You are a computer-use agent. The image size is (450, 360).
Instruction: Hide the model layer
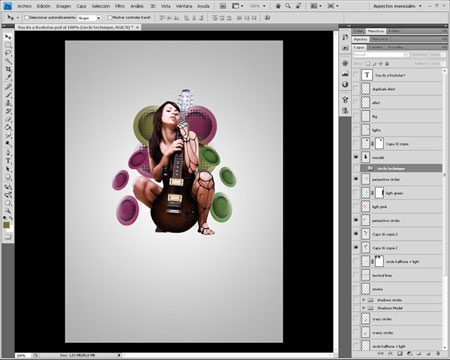click(x=356, y=157)
